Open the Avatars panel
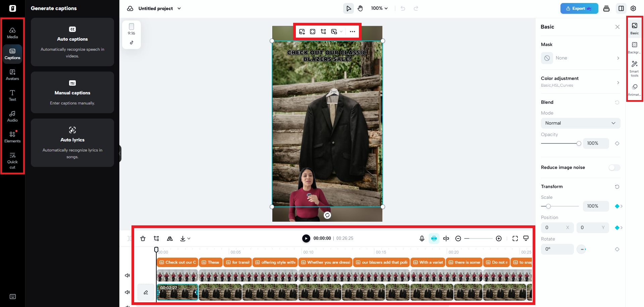The width and height of the screenshot is (644, 307). (x=12, y=75)
